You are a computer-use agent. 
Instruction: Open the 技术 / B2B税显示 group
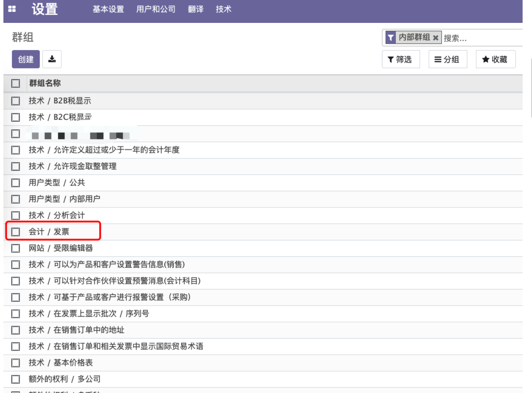click(x=60, y=101)
